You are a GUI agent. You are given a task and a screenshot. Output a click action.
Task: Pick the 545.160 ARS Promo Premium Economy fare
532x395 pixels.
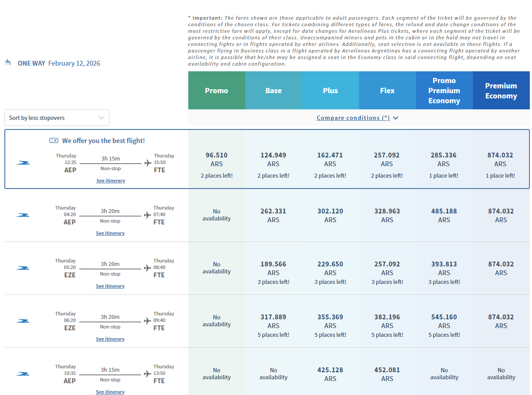[x=444, y=321]
